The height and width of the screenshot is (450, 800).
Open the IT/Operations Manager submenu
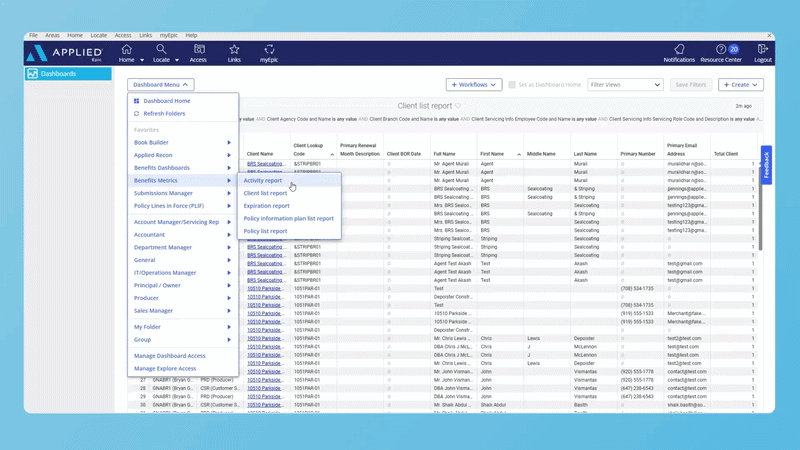[x=183, y=273]
